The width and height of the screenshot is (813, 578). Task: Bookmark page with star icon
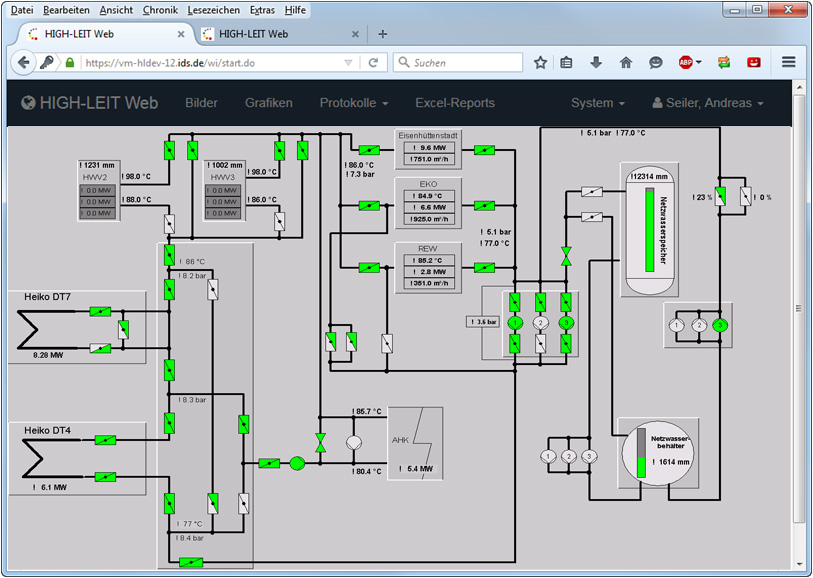[x=540, y=62]
